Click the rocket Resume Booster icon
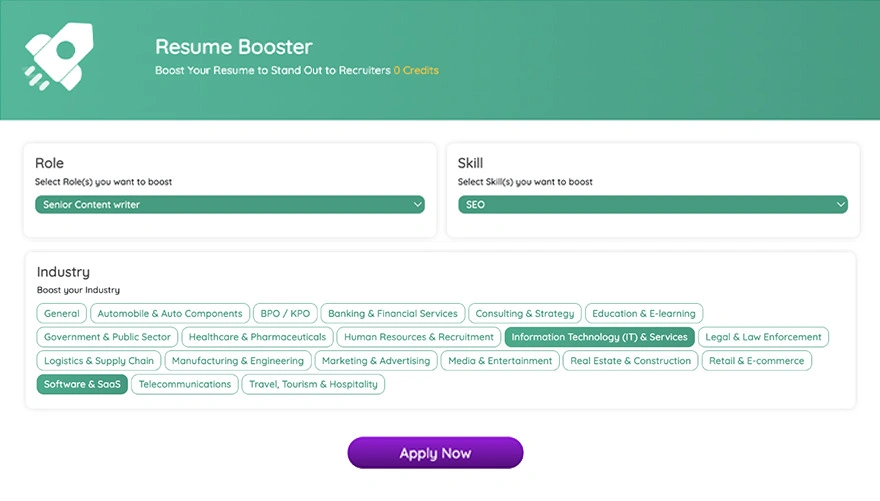Image resolution: width=880 pixels, height=501 pixels. coord(59,57)
